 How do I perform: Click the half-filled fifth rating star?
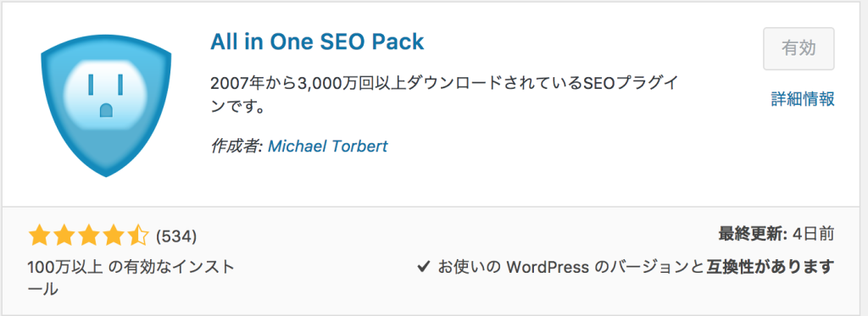click(136, 236)
